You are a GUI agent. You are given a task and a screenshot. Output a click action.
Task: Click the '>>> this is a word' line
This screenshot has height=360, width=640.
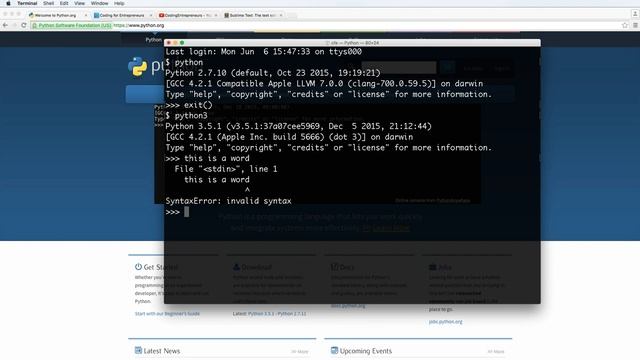click(x=207, y=158)
